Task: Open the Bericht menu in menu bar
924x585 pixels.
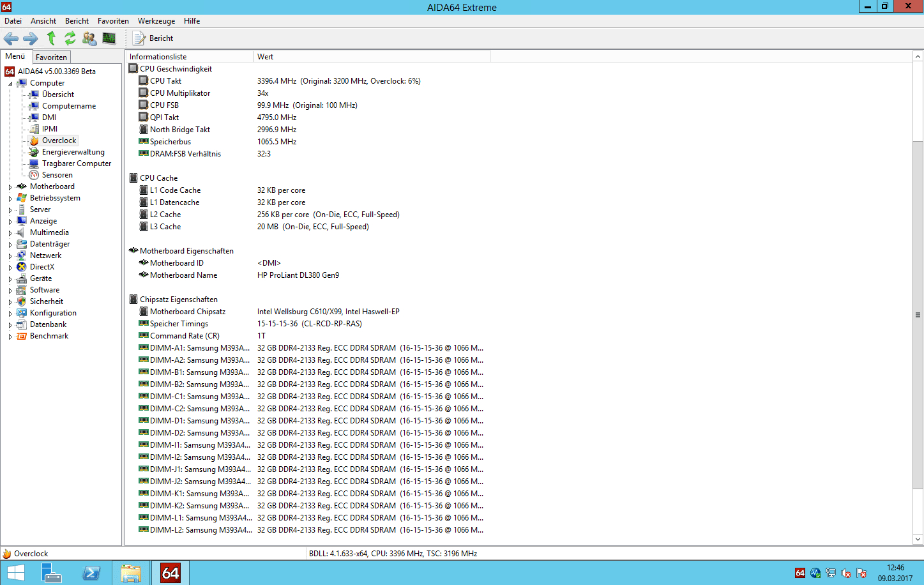Action: 77,21
